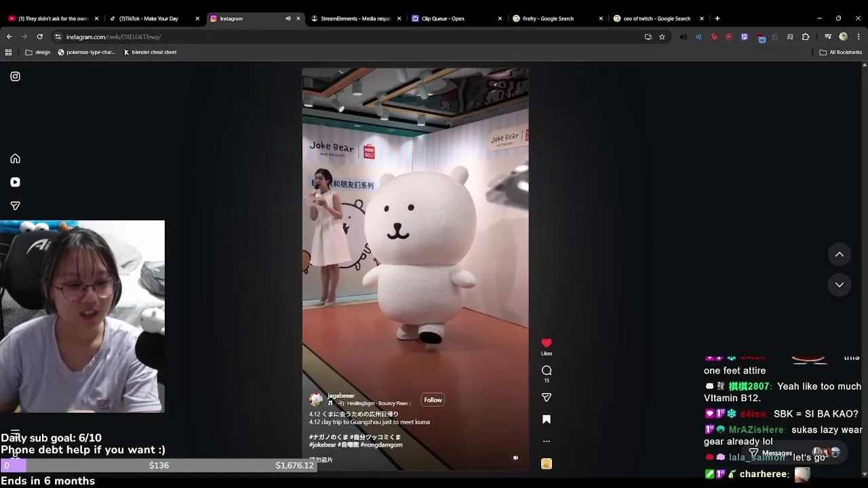The height and width of the screenshot is (488, 868).
Task: Open the reel's comments via speech bubble
Action: coord(547,370)
